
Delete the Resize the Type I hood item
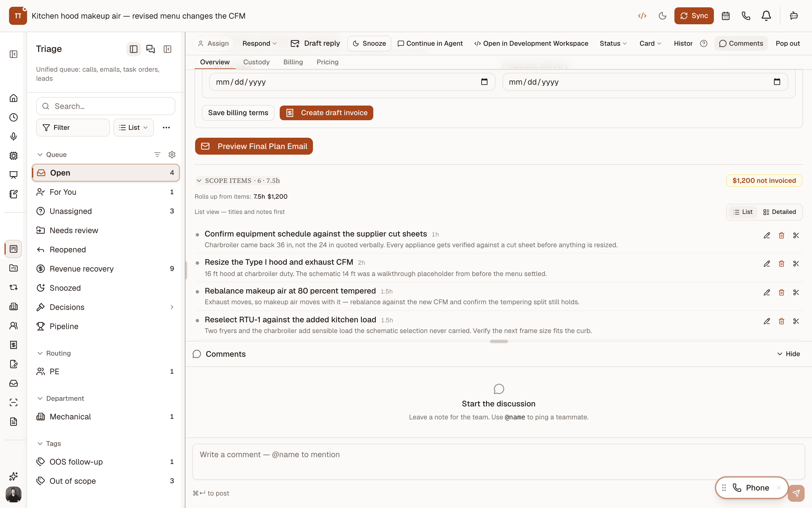pyautogui.click(x=782, y=264)
